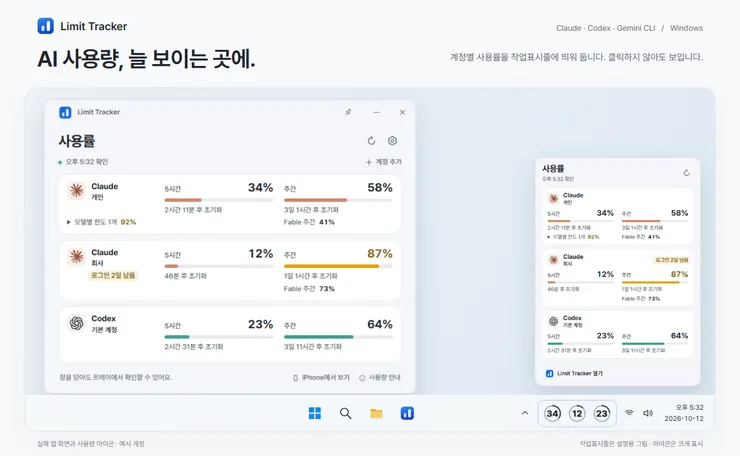Click the 오후 5:32 확인 status in the main window

pos(84,162)
